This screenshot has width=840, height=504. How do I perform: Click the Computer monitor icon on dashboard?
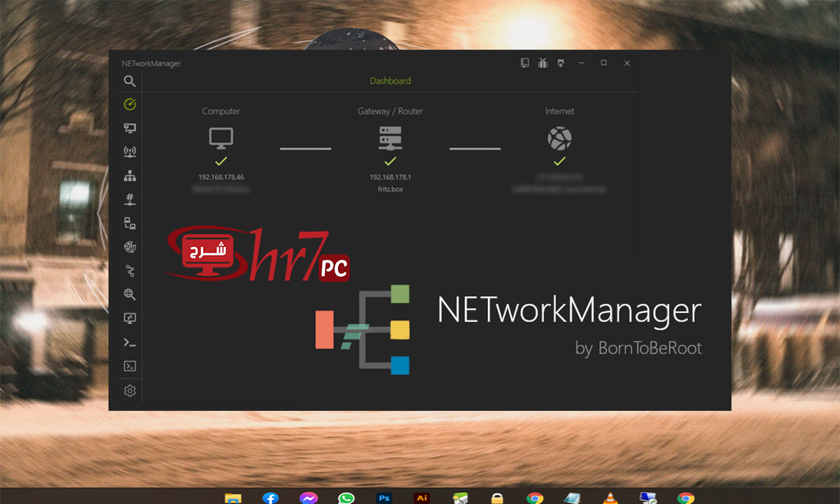coord(221,138)
